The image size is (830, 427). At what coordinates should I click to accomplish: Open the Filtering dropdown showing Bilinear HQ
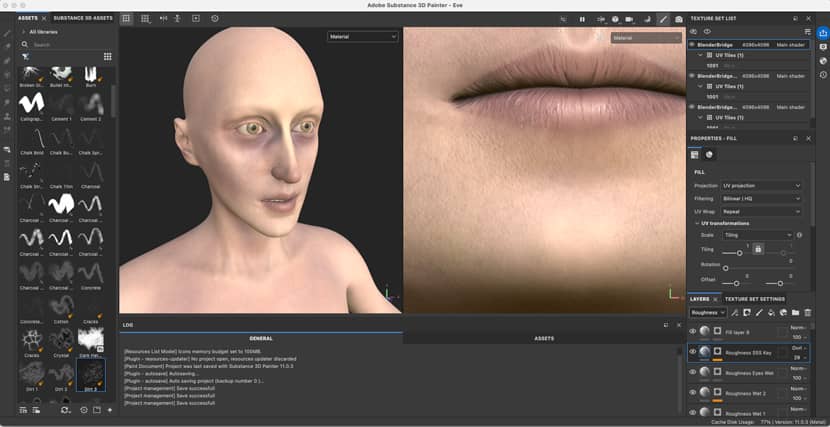(761, 198)
